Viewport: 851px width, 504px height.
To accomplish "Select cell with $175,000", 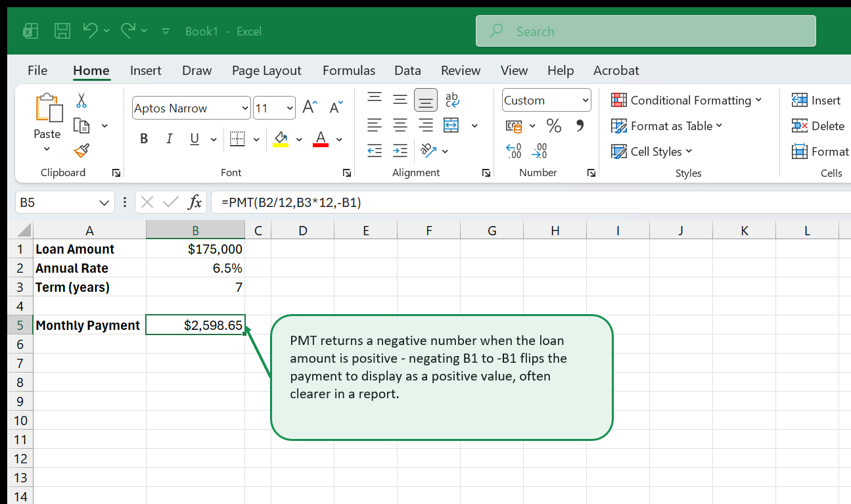I will 195,249.
